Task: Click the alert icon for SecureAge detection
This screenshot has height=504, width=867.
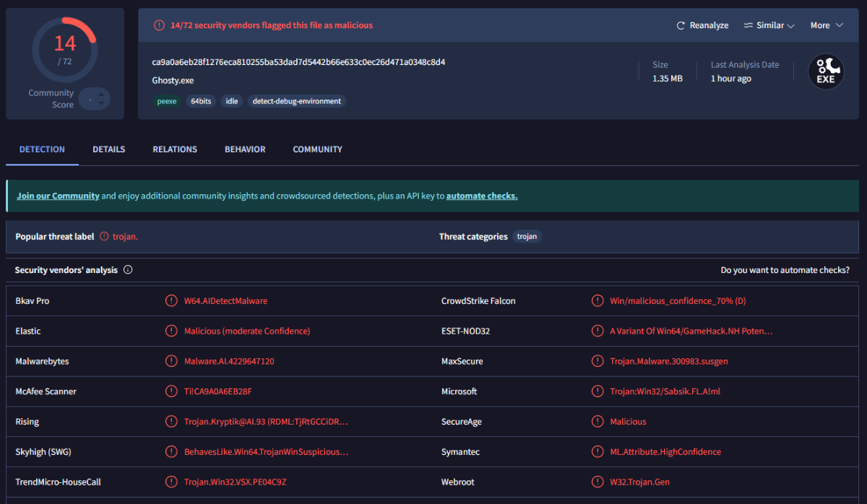Action: pyautogui.click(x=598, y=422)
